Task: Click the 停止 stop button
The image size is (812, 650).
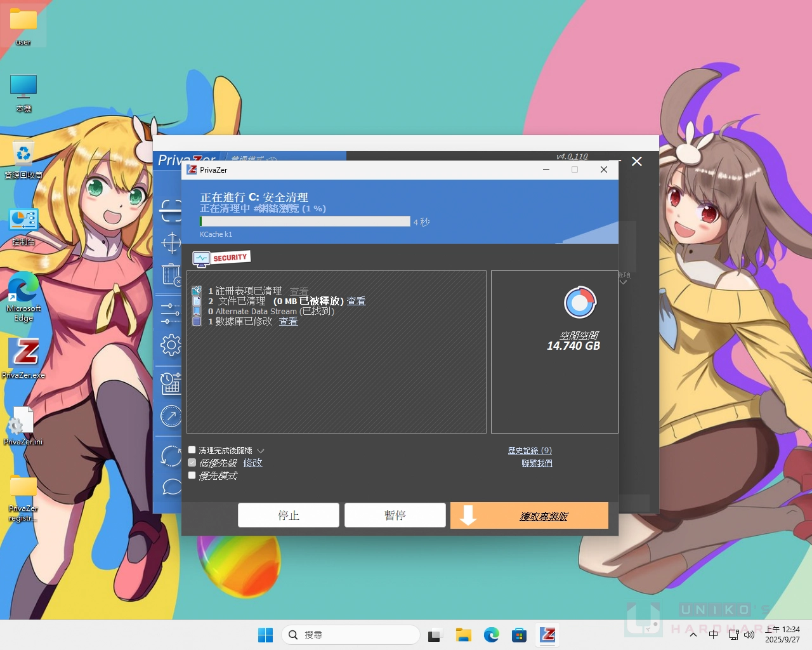Action: click(289, 515)
